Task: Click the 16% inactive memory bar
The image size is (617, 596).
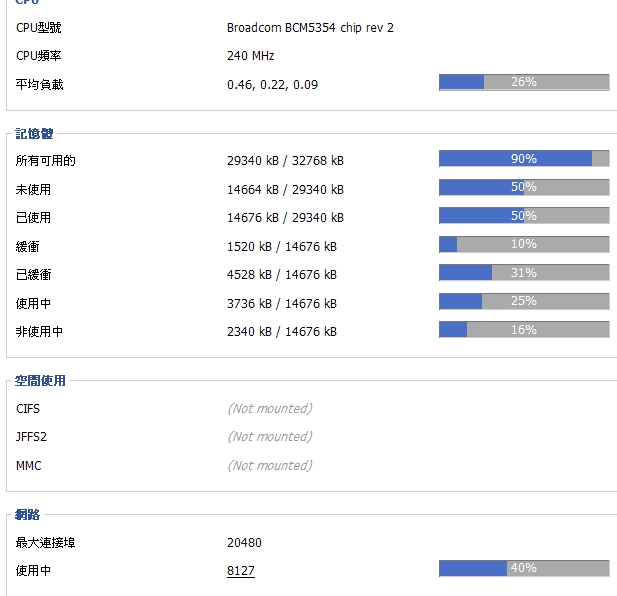Action: click(x=524, y=330)
